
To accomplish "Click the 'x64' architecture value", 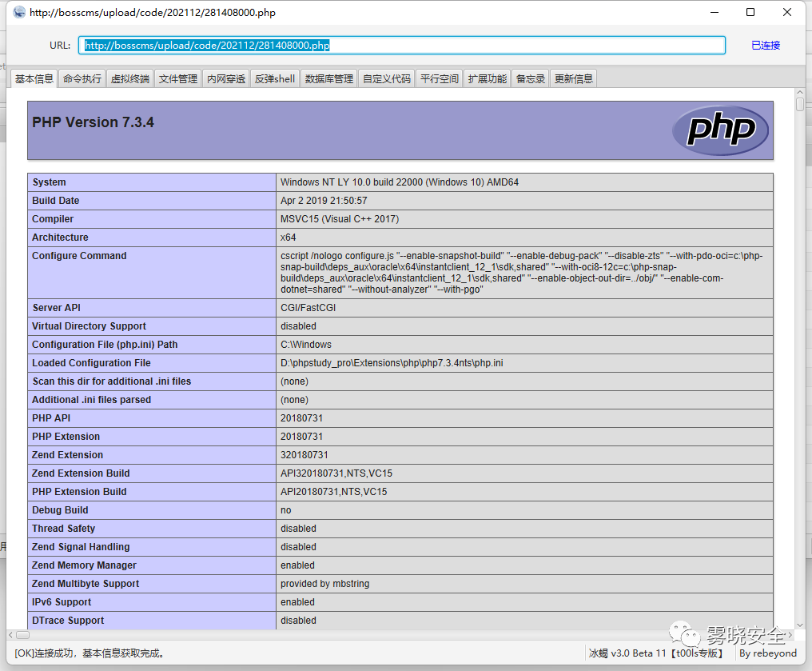I will pos(289,238).
